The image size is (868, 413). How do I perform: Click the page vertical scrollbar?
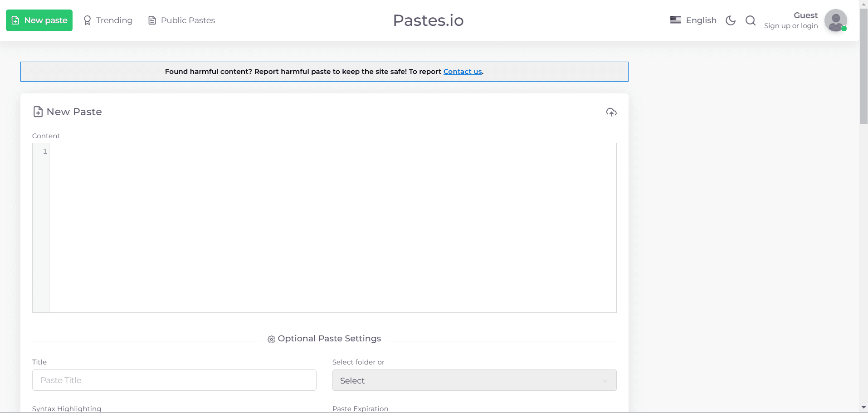(863, 66)
